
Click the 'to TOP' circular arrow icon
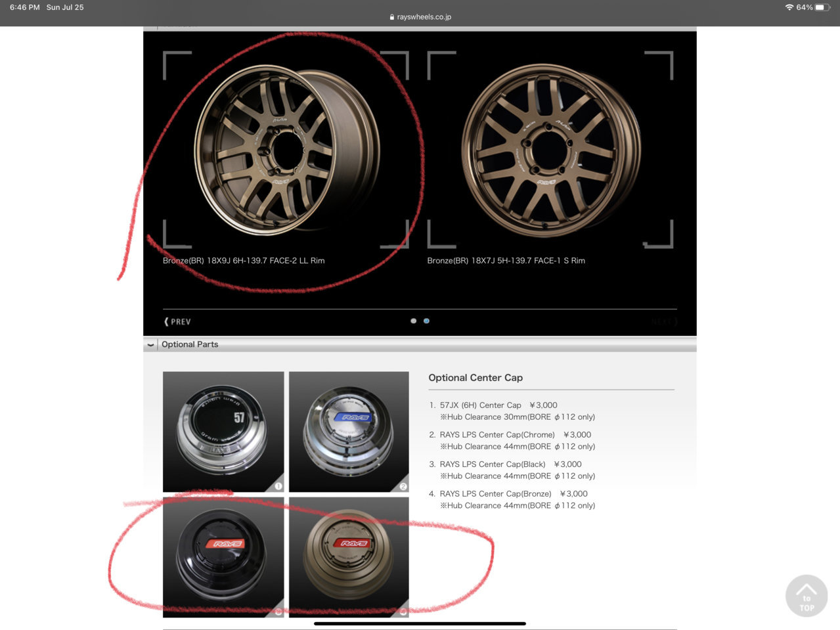coord(806,596)
